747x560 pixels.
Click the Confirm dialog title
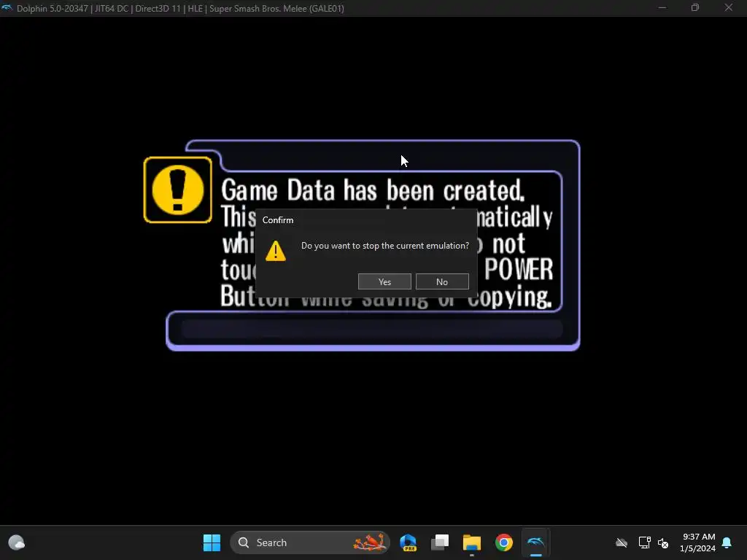click(x=278, y=220)
